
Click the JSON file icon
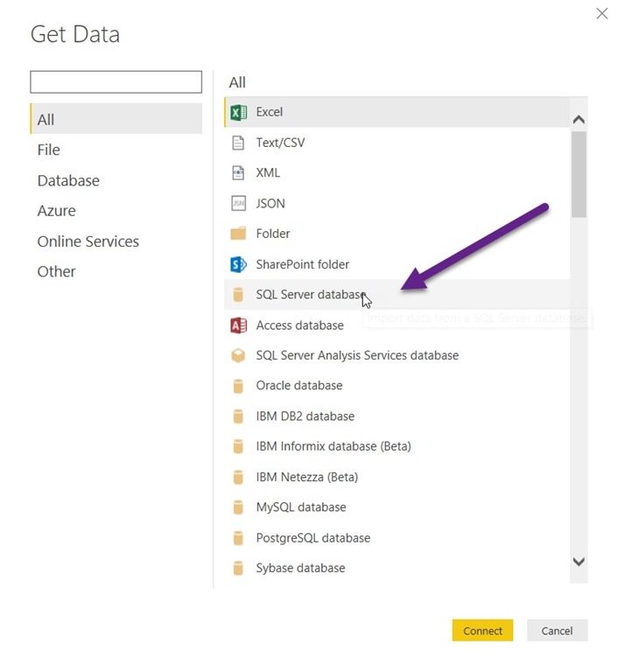pos(238,203)
